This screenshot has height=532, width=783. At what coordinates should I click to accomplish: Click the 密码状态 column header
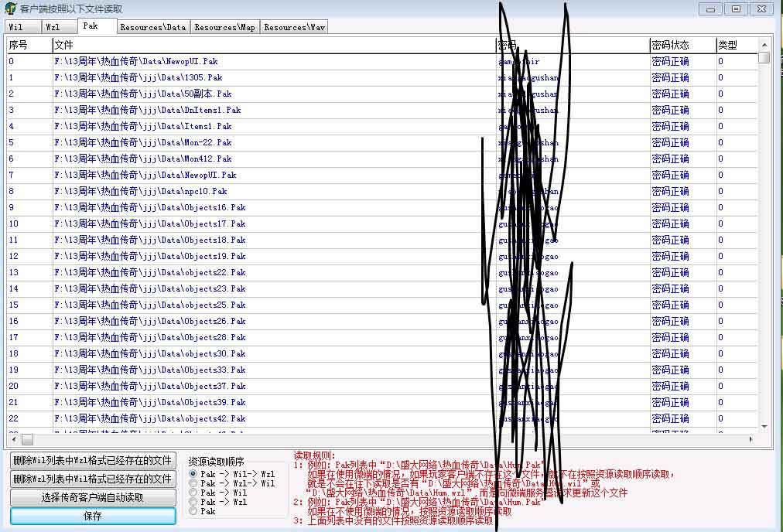(682, 45)
